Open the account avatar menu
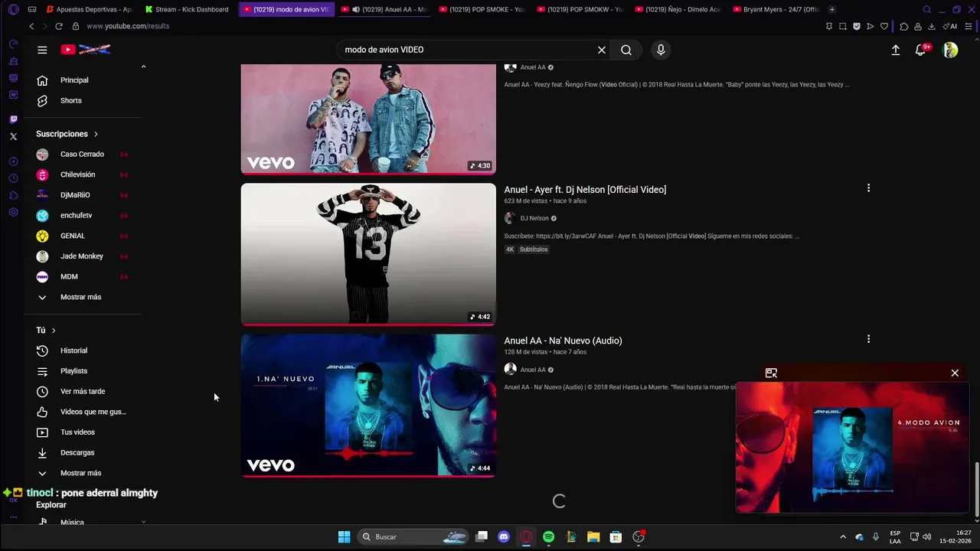 click(950, 50)
